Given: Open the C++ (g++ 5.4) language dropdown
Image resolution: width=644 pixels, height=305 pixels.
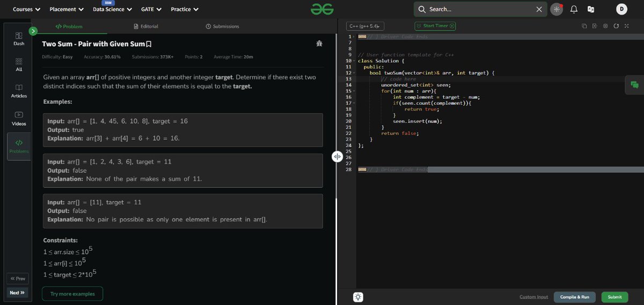Looking at the screenshot, I should [x=365, y=26].
